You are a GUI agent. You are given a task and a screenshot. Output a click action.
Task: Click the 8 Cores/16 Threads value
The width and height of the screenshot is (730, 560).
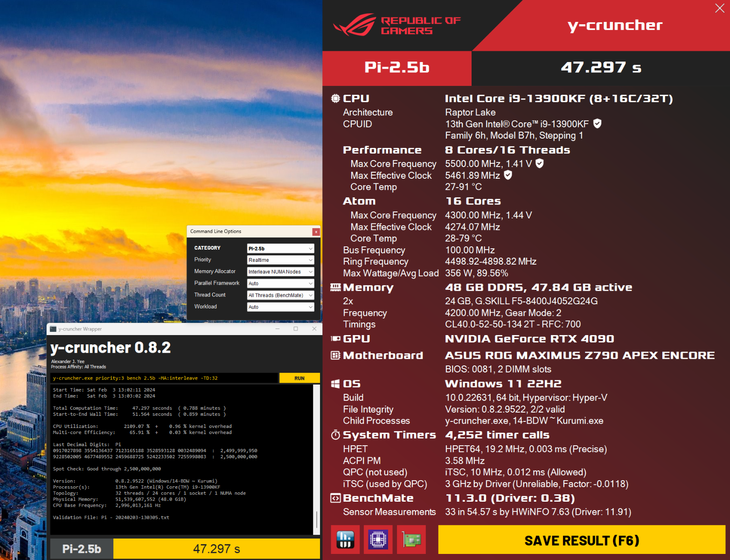(508, 150)
